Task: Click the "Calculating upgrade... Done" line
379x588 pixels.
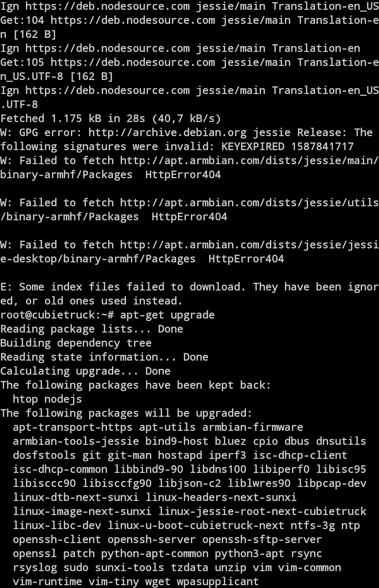Action: coord(85,371)
